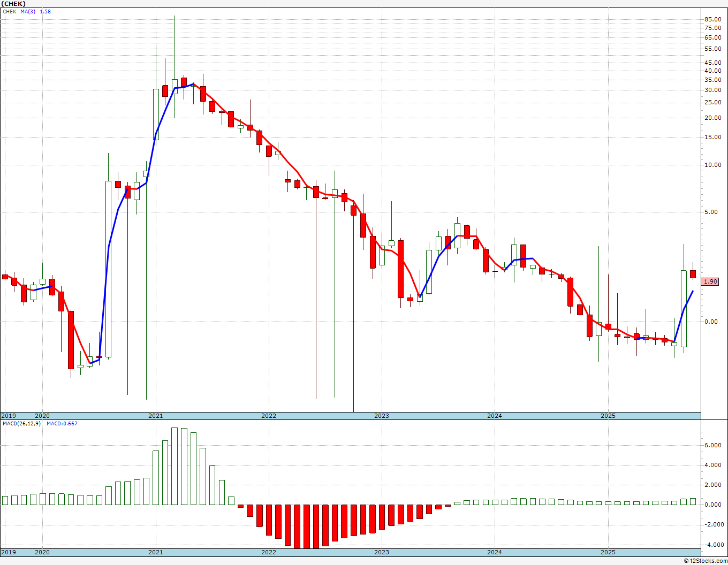Click the green CHEK legend label
The image size is (728, 565).
[x=10, y=11]
